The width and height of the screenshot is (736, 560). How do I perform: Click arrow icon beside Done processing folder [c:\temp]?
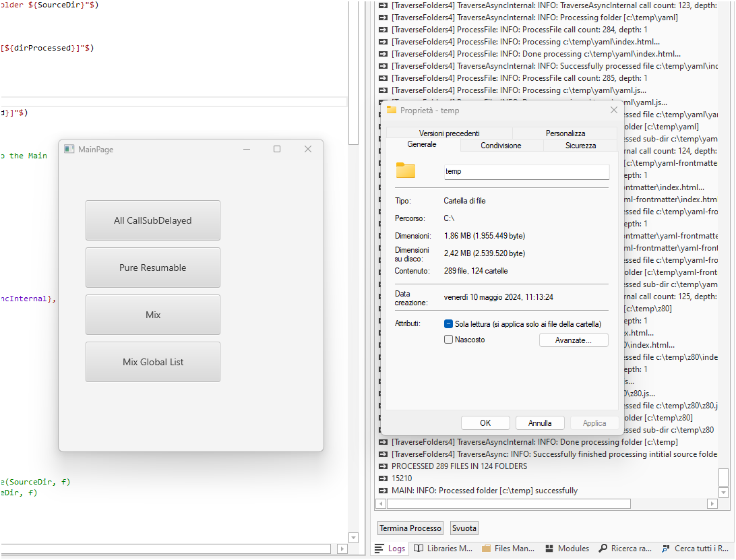(383, 441)
